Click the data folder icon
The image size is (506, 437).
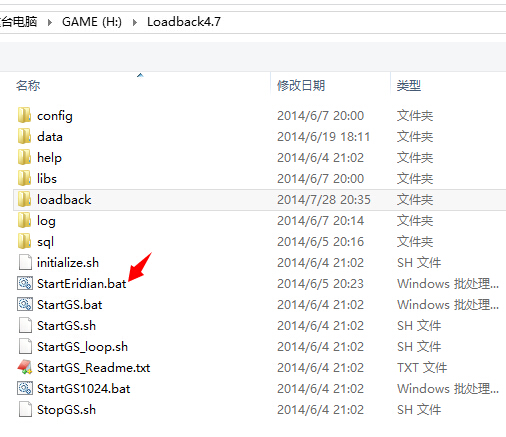[x=25, y=136]
